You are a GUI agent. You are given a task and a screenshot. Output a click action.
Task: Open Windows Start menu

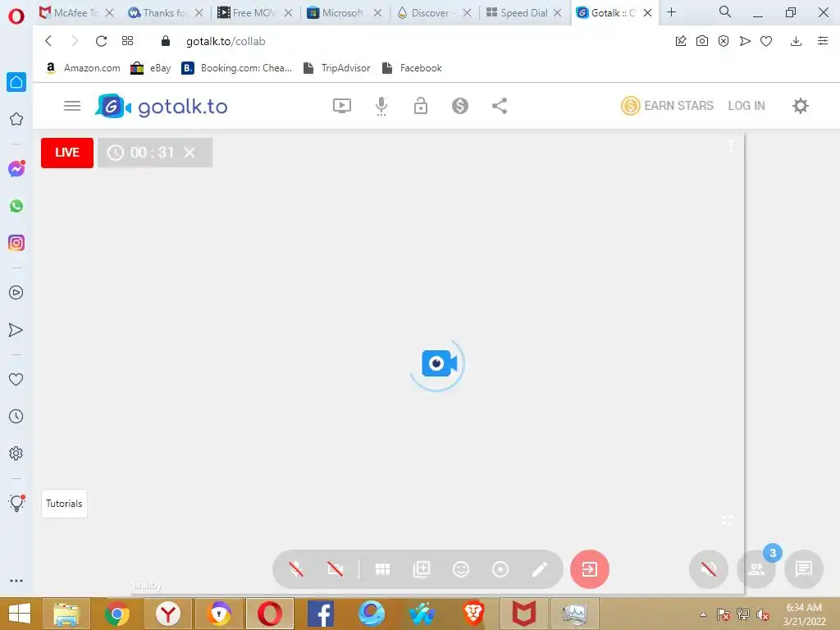click(x=20, y=614)
